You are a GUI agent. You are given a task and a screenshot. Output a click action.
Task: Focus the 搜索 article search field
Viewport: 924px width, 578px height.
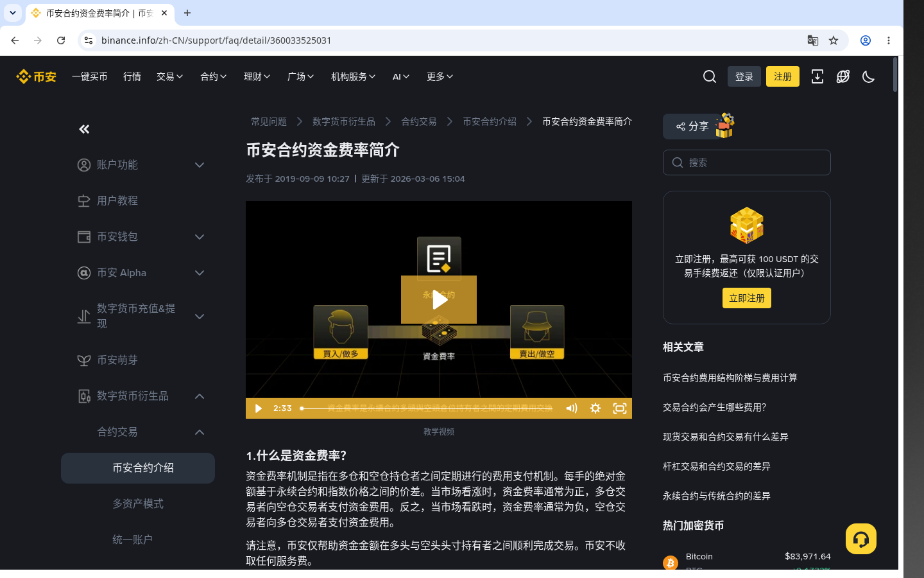tap(747, 162)
